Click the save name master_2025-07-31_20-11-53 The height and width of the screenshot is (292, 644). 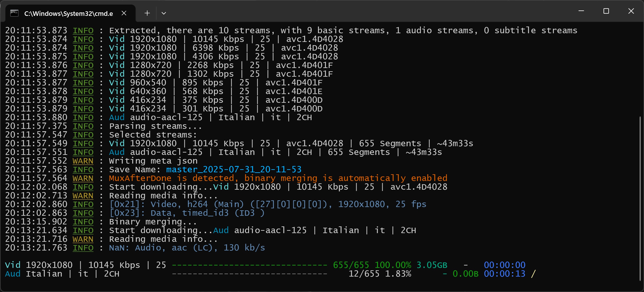(234, 169)
